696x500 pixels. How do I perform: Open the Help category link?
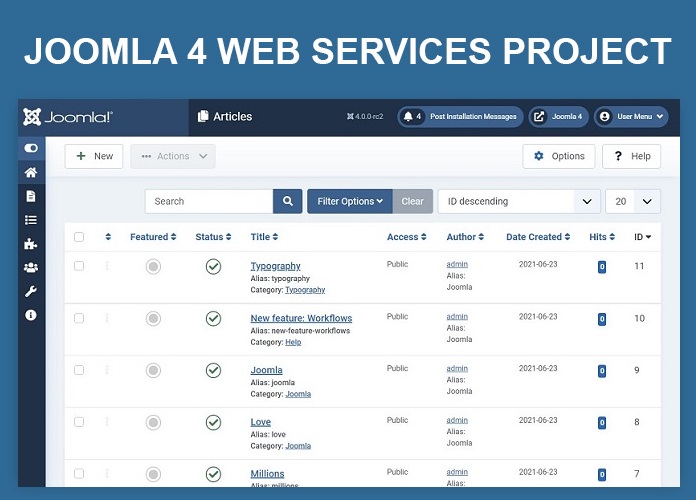pyautogui.click(x=293, y=342)
